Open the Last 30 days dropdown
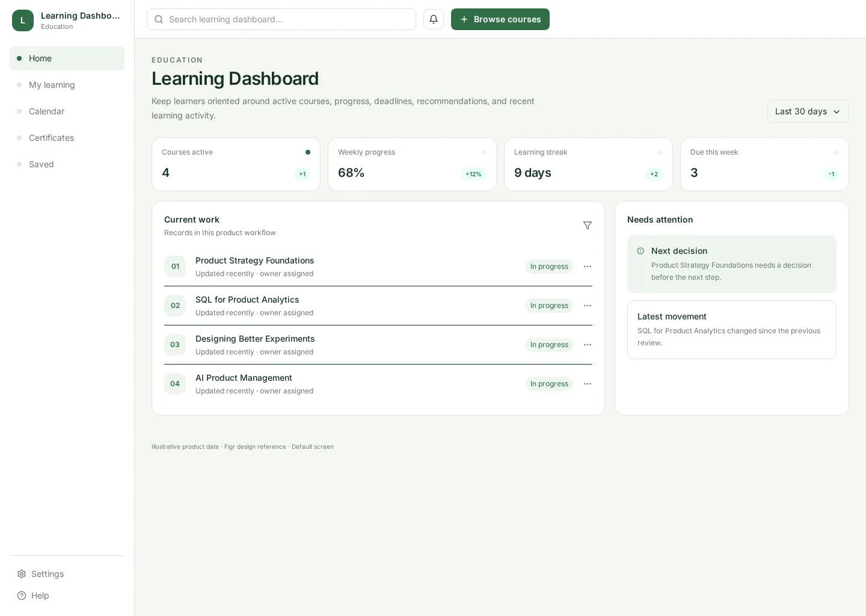 click(808, 111)
